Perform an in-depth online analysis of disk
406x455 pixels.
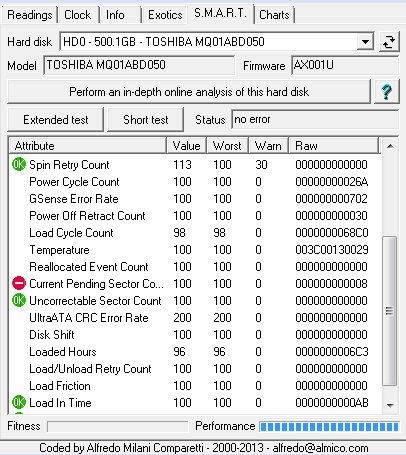click(x=189, y=92)
